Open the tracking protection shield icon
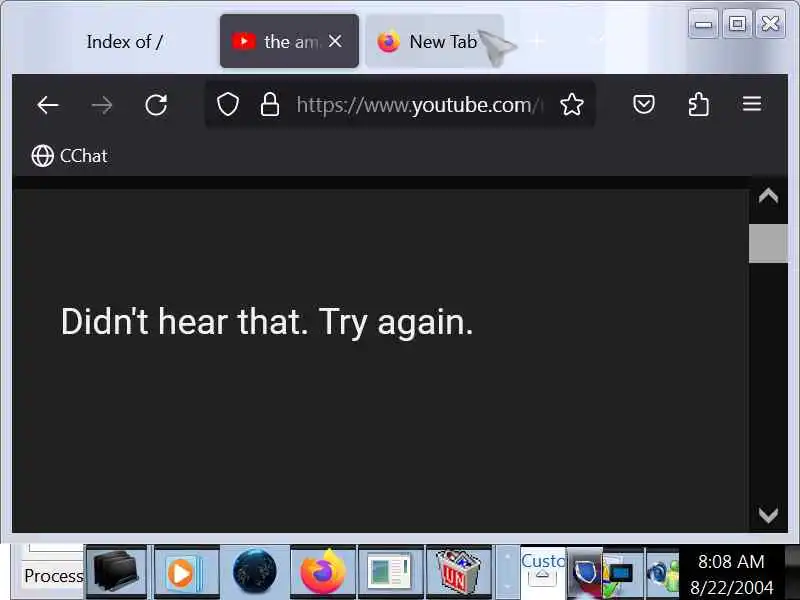This screenshot has width=800, height=600. pos(228,105)
